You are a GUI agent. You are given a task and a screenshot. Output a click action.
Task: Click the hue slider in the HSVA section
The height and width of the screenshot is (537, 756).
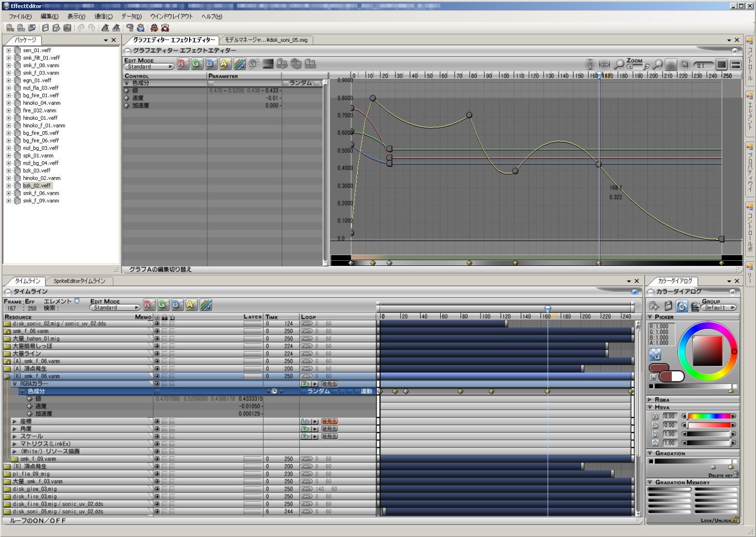click(x=708, y=416)
